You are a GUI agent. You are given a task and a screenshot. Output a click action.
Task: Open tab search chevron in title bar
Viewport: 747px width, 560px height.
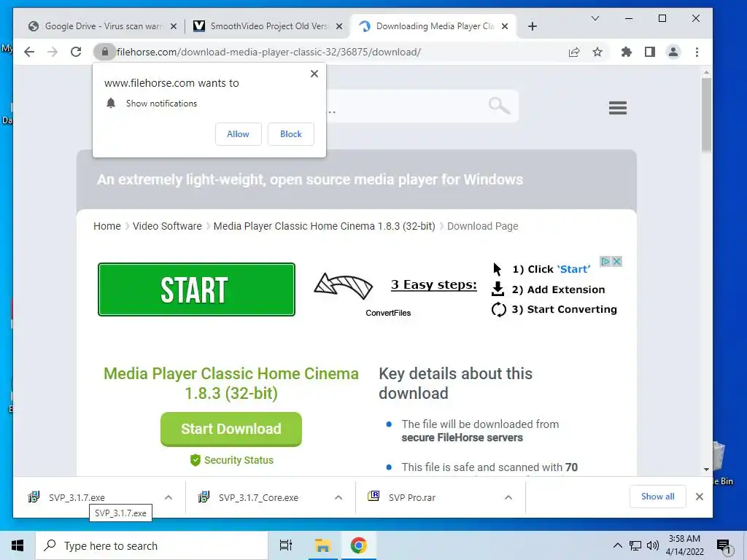point(595,18)
